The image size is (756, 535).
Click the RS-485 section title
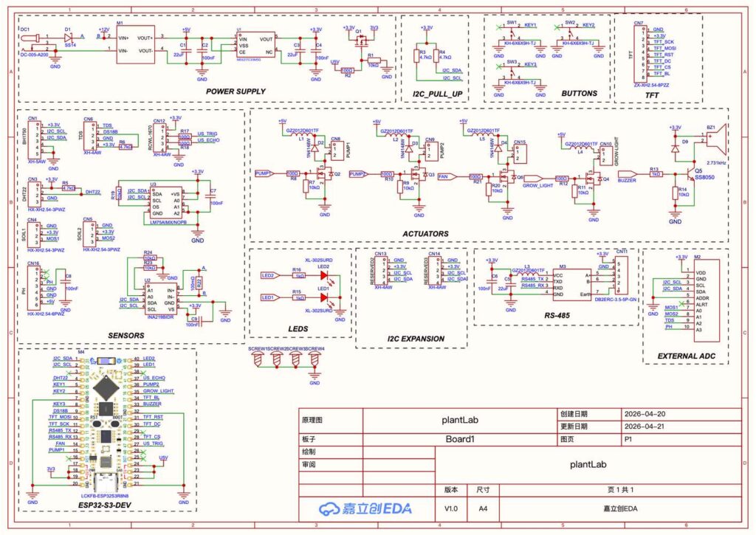557,316
